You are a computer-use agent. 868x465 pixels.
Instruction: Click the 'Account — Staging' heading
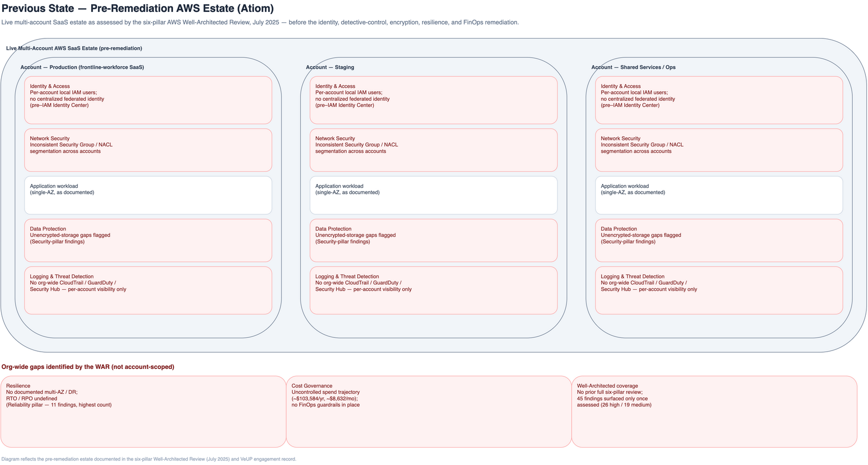(330, 67)
